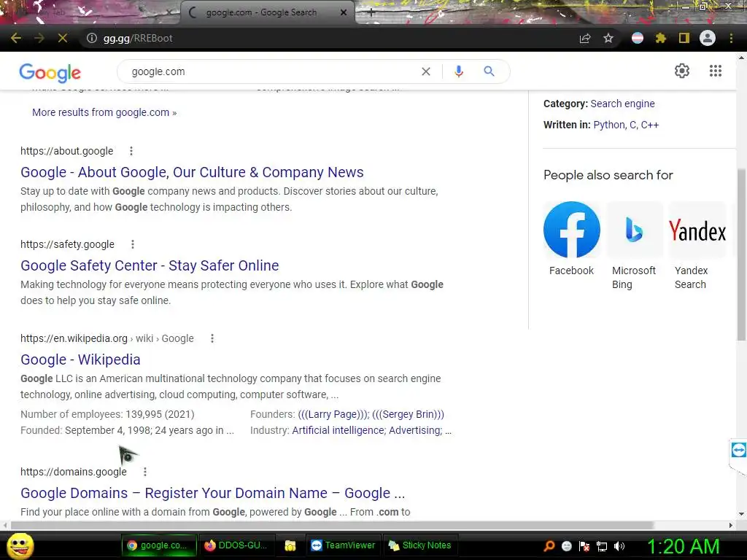Switch to the google.co... Chrome taskbar item
The image size is (747, 560).
tap(158, 545)
